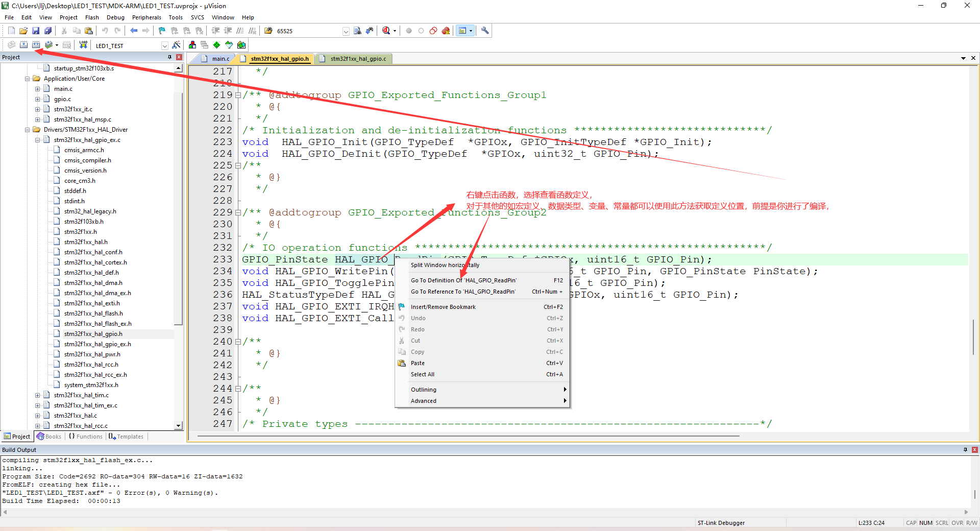Open the window layout dropdown arrow
This screenshot has height=531, width=980.
pyautogui.click(x=471, y=31)
